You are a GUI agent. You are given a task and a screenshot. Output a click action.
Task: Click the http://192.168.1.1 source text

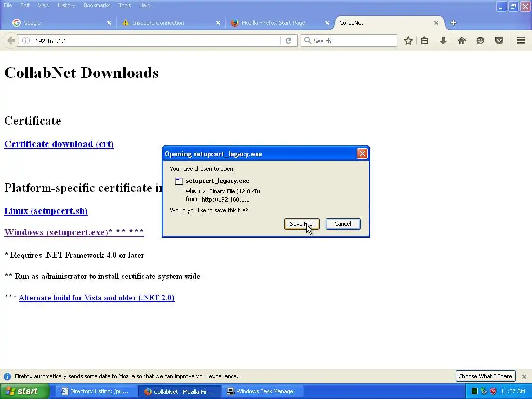(x=225, y=199)
